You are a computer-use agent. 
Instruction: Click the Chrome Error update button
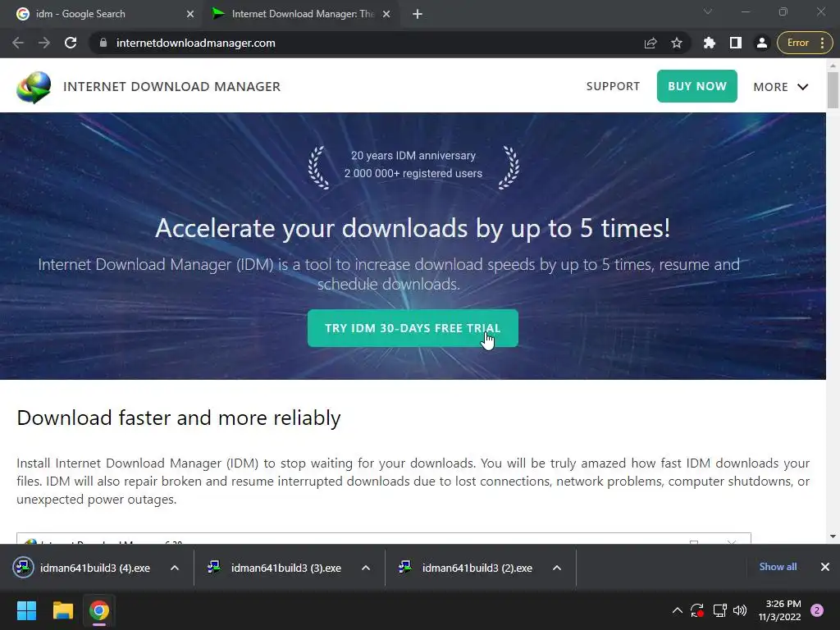pyautogui.click(x=805, y=43)
